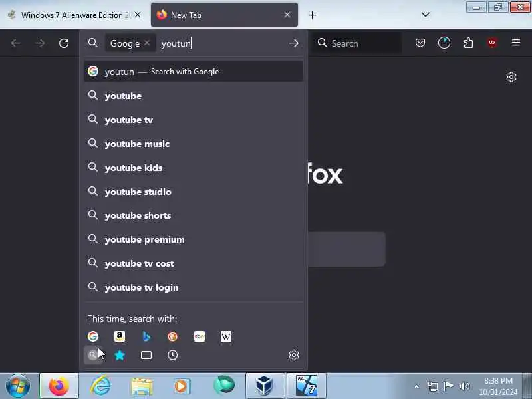Viewport: 532px width, 399px height.
Task: Pick the 'youtube tv login' suggestion
Action: coord(194,287)
